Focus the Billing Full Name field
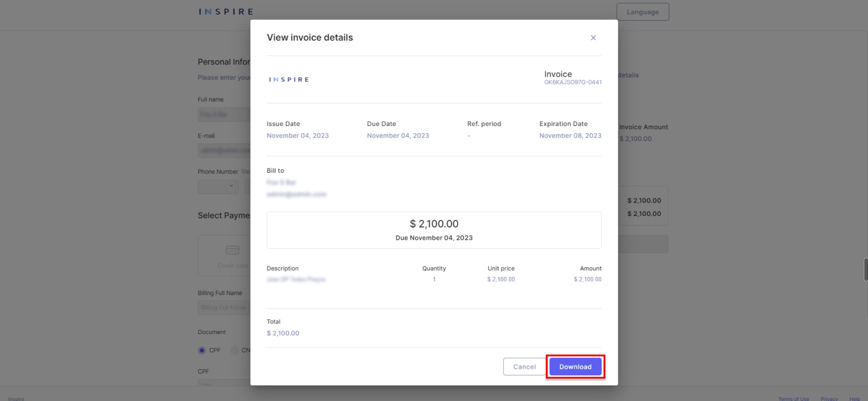The height and width of the screenshot is (401, 868). (x=224, y=308)
